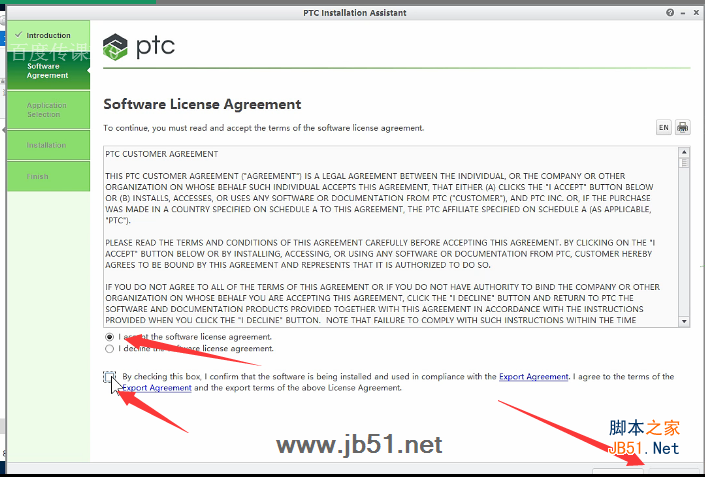705x477 pixels.
Task: Open the second-line Export Agreement link
Action: coord(157,388)
